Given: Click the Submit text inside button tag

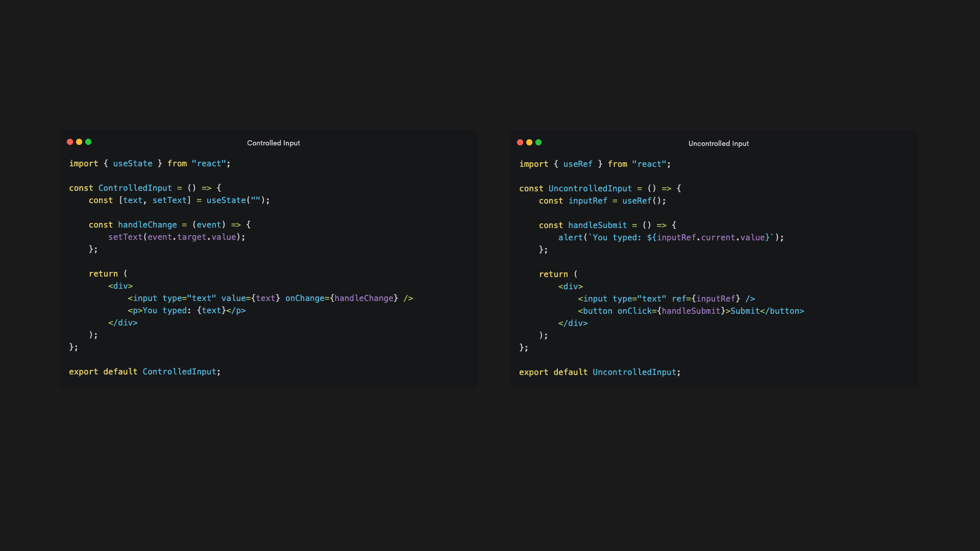Looking at the screenshot, I should pos(745,311).
